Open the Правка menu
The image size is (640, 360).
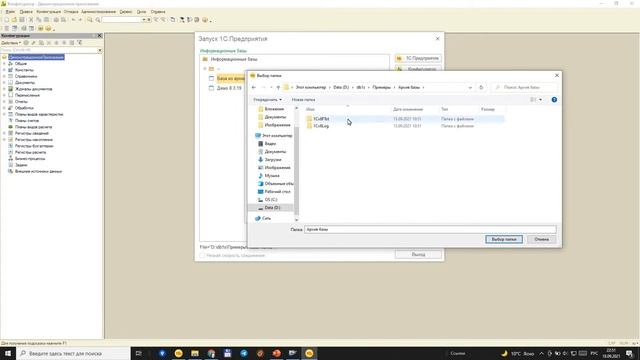tap(26, 12)
